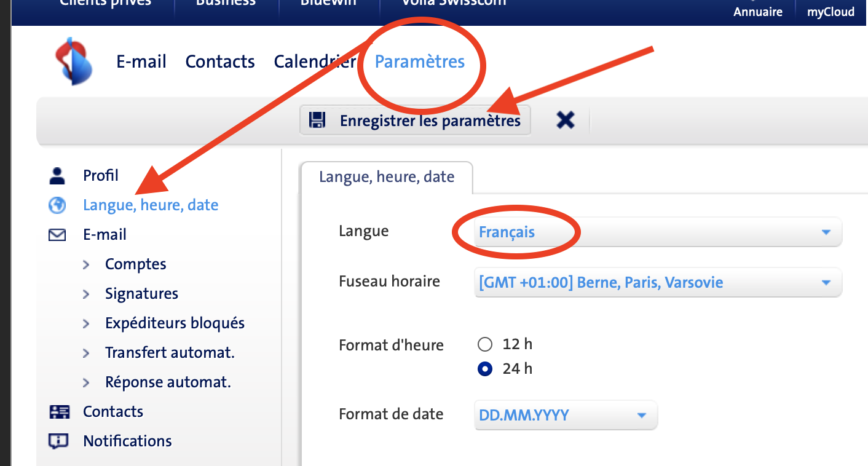Switch to the E-mail top menu

[141, 61]
